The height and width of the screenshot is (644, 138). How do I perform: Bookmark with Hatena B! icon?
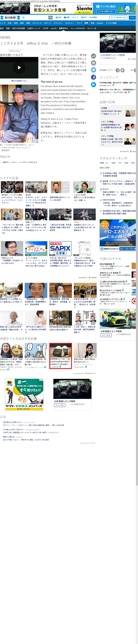93,84
